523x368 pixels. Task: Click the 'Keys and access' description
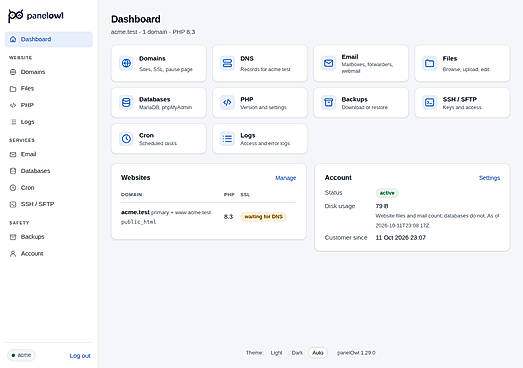tap(462, 107)
